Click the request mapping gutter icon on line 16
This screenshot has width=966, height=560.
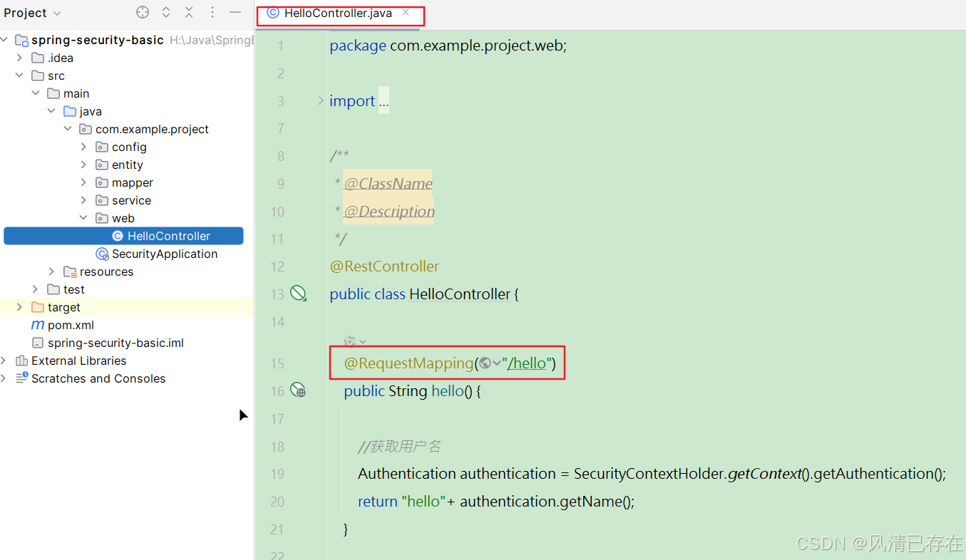(x=298, y=390)
